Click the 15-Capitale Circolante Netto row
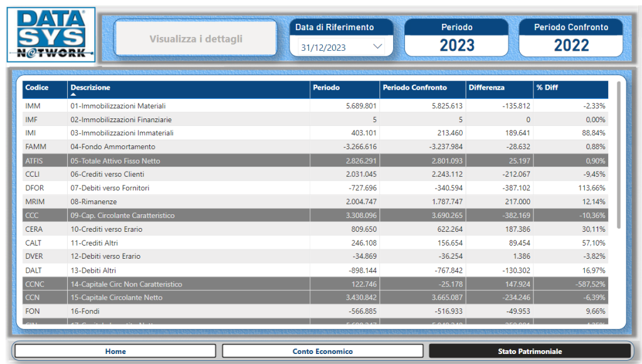This screenshot has height=364, width=642. (116, 298)
